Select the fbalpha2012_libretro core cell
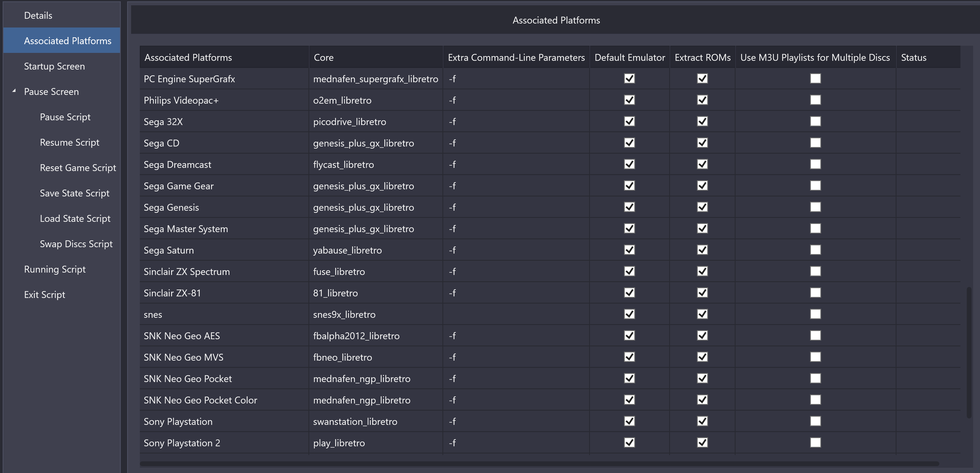 pos(376,336)
